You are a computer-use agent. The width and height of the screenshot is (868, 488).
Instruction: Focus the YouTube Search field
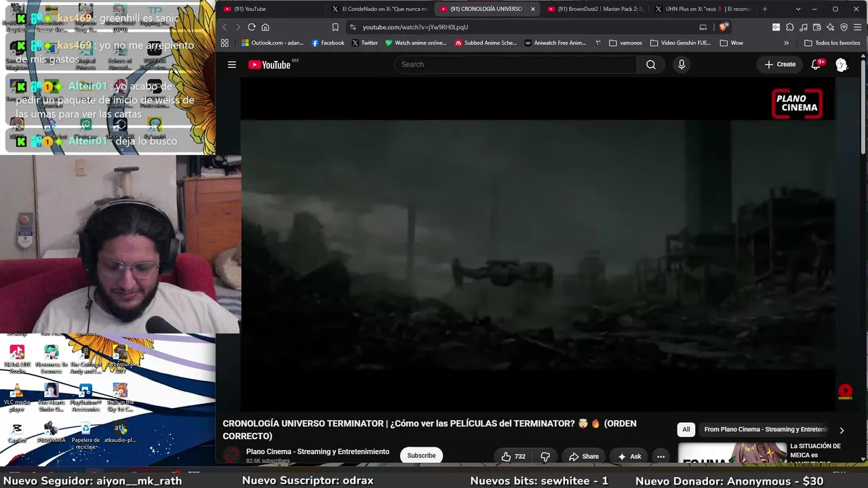coord(515,64)
